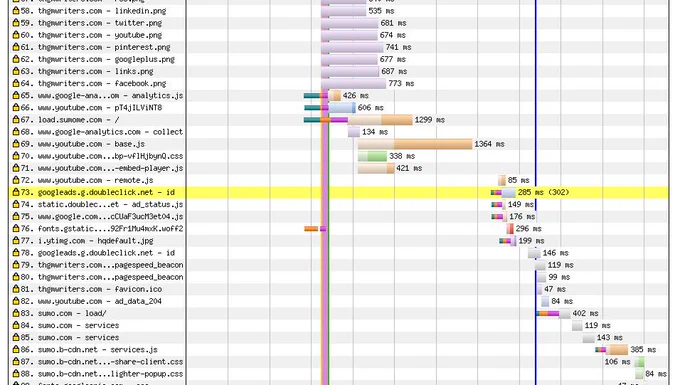
Task: Click the orange waterfall bar for base.js
Action: [x=415, y=144]
